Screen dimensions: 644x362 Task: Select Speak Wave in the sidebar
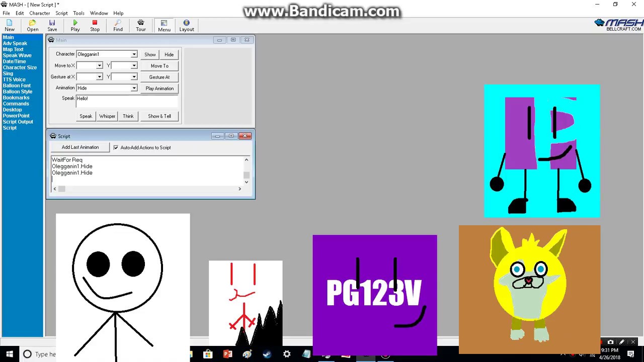coord(17,55)
